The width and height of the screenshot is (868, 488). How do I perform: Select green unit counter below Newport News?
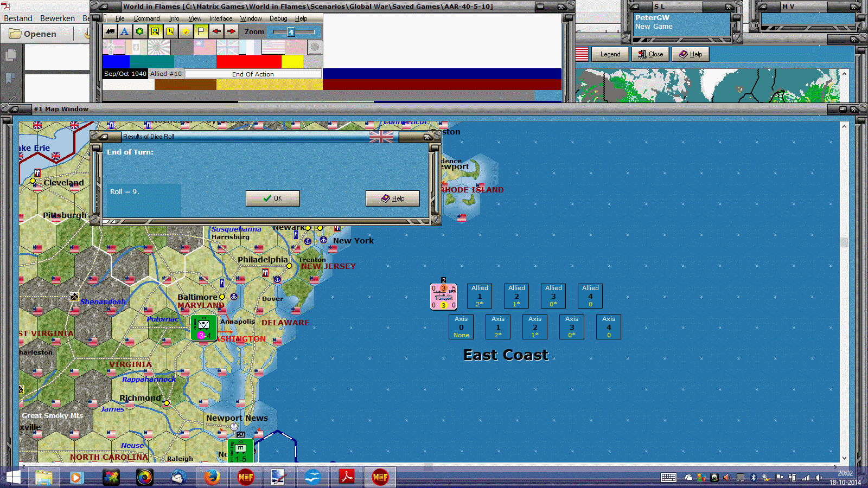point(240,451)
